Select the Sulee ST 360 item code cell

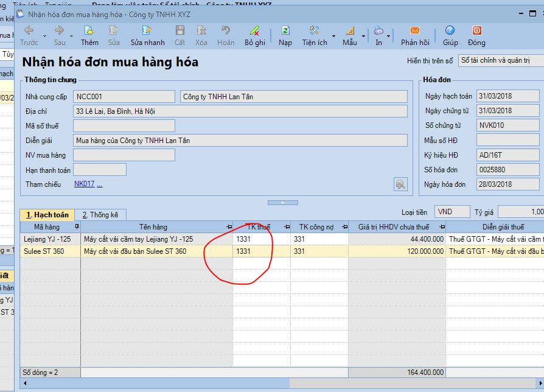[x=51, y=251]
